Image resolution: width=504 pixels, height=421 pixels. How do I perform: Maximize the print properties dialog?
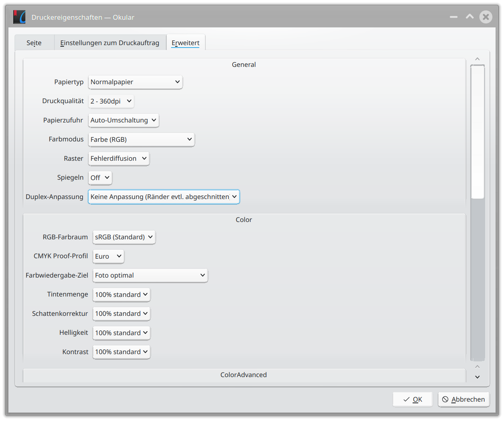[x=469, y=17]
